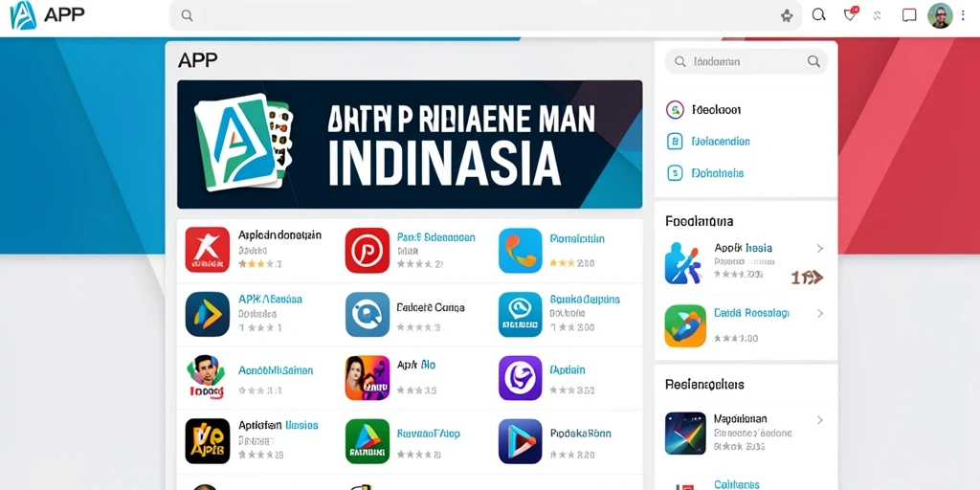Image resolution: width=980 pixels, height=490 pixels.
Task: Open the sidebar title beside the colorful-rays icon
Action: 740,419
